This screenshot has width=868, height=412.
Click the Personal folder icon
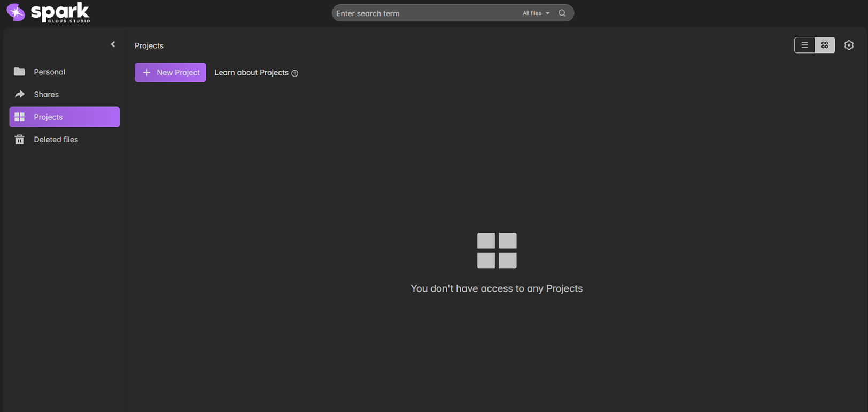point(20,72)
